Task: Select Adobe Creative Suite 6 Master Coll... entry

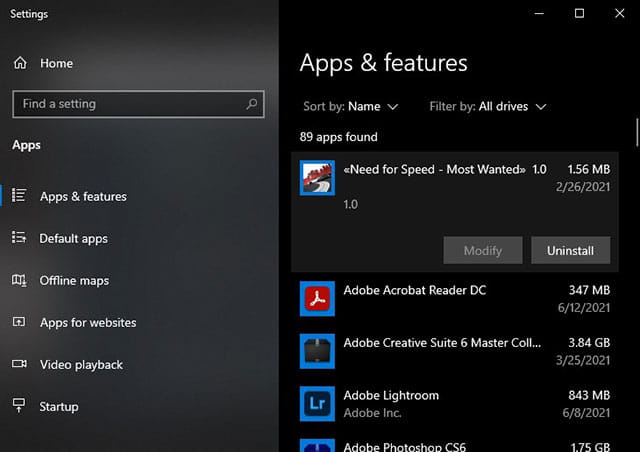Action: pyautogui.click(x=455, y=351)
